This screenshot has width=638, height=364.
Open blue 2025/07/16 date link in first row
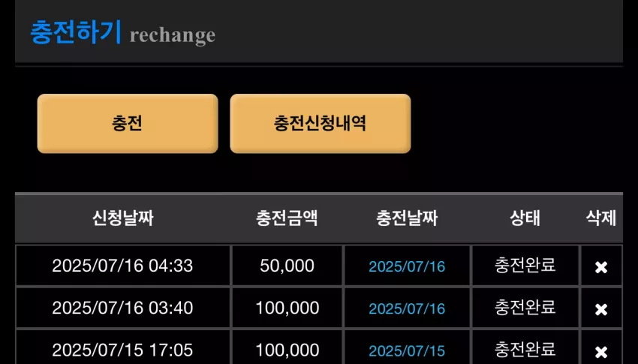pyautogui.click(x=407, y=266)
